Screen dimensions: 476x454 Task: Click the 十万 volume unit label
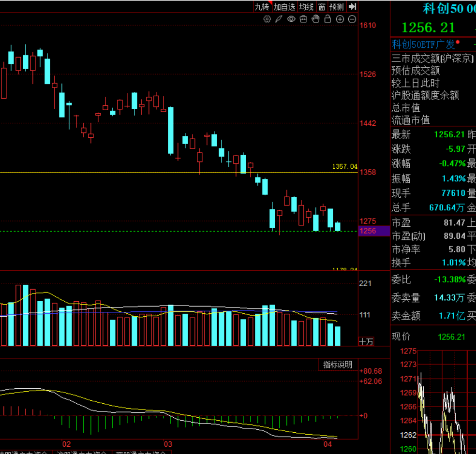(366, 342)
